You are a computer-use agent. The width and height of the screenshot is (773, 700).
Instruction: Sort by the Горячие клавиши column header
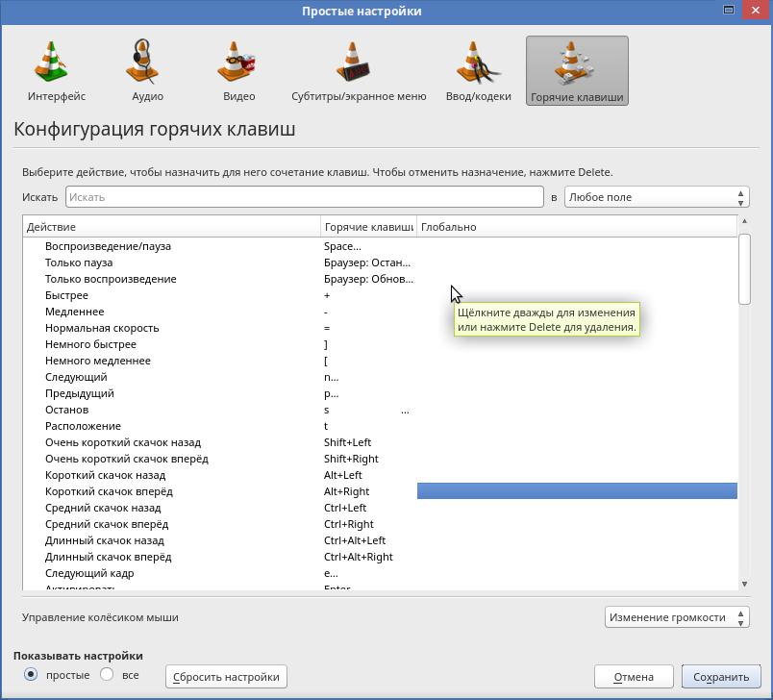coord(369,227)
